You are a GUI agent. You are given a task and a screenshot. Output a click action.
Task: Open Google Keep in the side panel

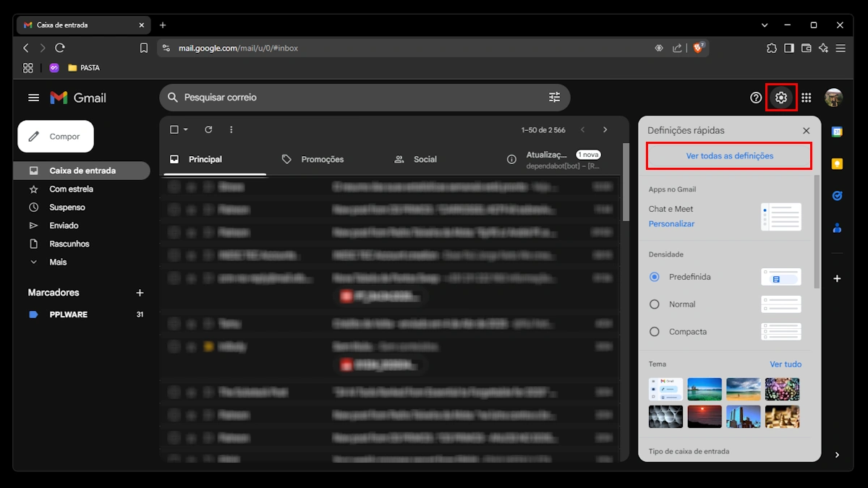click(837, 164)
